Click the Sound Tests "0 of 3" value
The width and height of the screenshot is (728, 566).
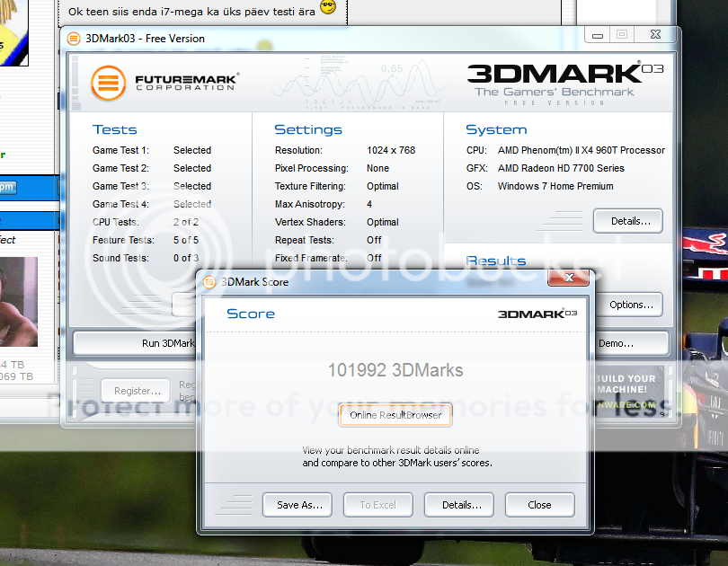click(186, 258)
